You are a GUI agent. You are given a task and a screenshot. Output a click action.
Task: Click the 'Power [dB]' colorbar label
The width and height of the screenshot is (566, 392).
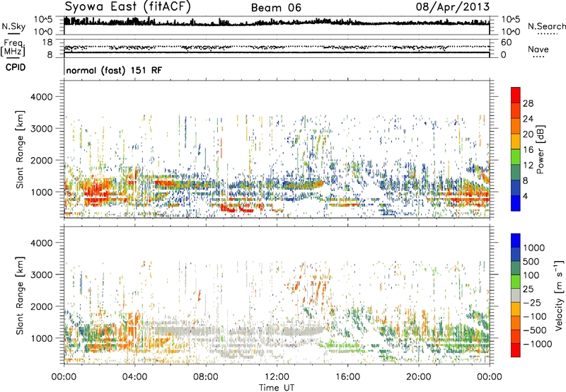pos(541,149)
